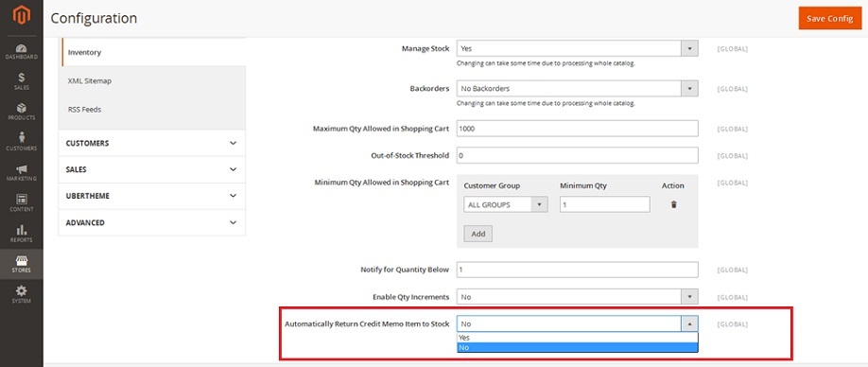Expand the ADVANCED configuration section

(x=151, y=222)
